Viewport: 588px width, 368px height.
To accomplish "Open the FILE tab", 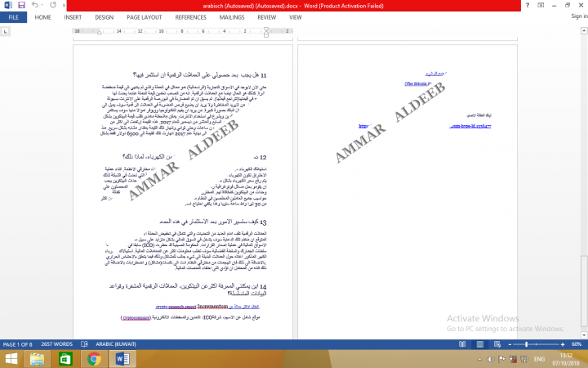I will click(x=14, y=17).
